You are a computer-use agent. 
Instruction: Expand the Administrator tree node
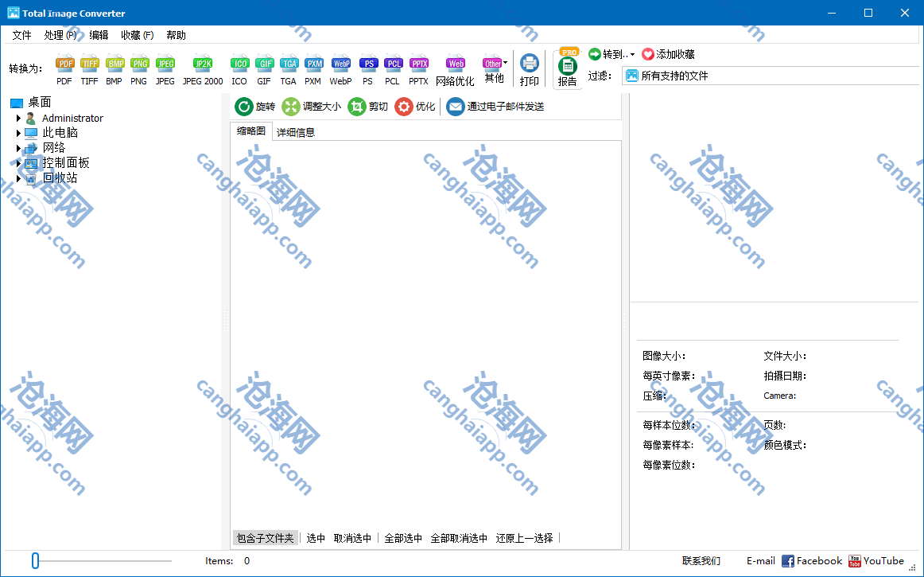tap(18, 119)
